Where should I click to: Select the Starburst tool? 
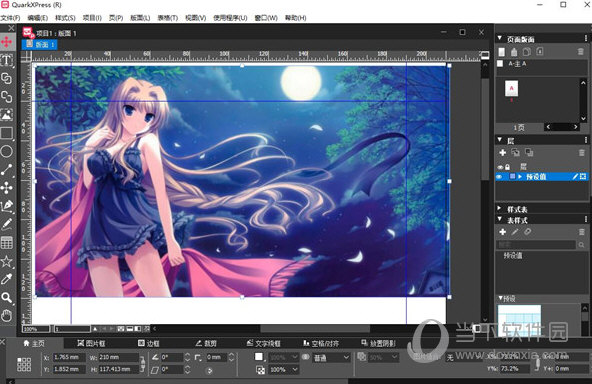(7, 261)
